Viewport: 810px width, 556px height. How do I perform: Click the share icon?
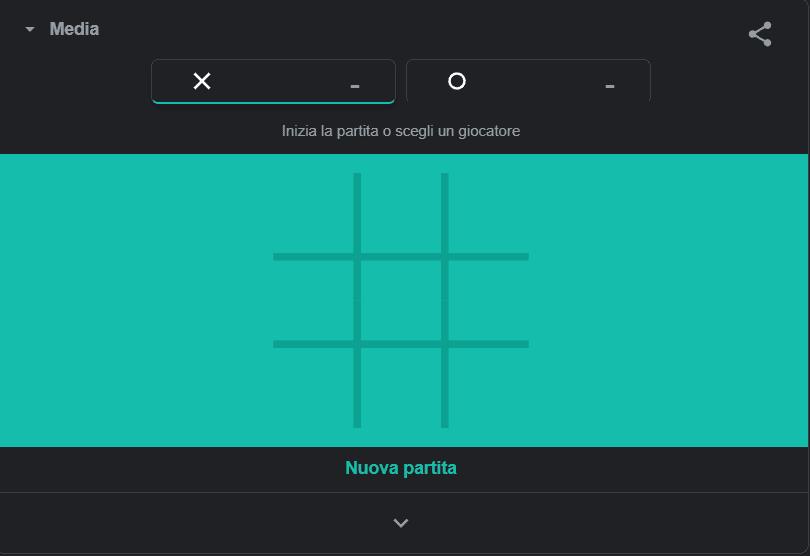click(760, 34)
